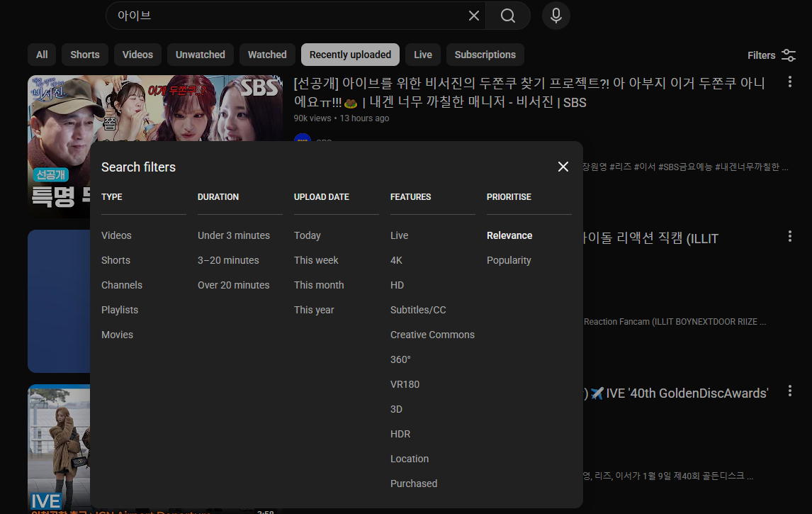The height and width of the screenshot is (514, 812).
Task: Click the magnifier search button
Action: (508, 16)
